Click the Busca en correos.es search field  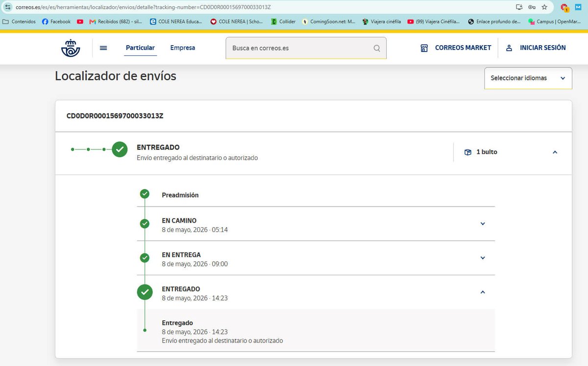coord(306,48)
